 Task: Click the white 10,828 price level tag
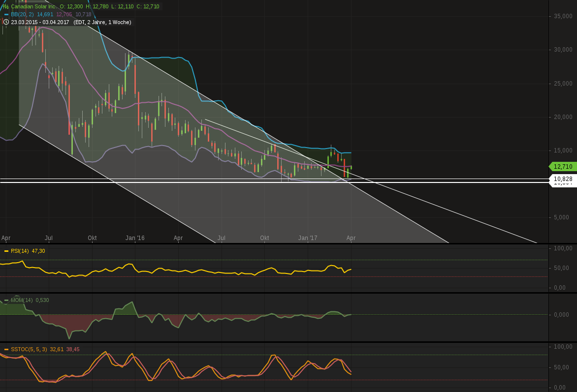(563, 179)
